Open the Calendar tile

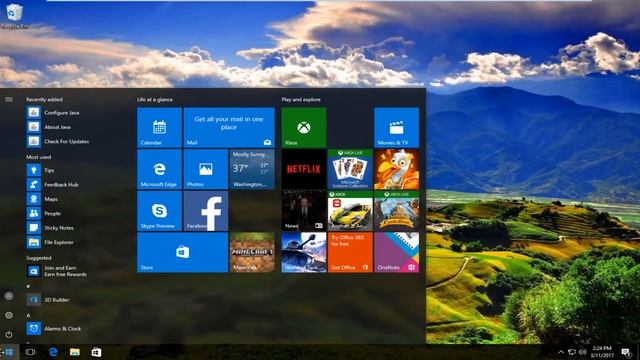tap(159, 127)
